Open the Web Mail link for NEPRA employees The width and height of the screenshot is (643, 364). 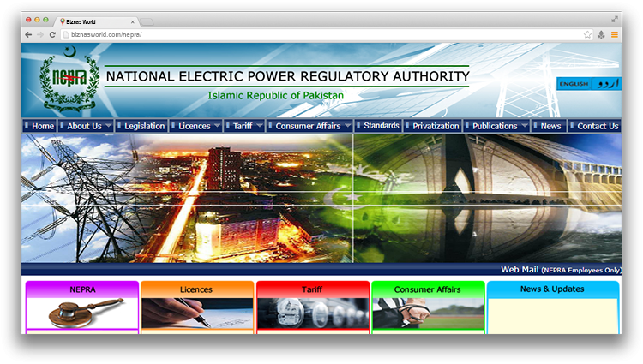[x=560, y=270]
